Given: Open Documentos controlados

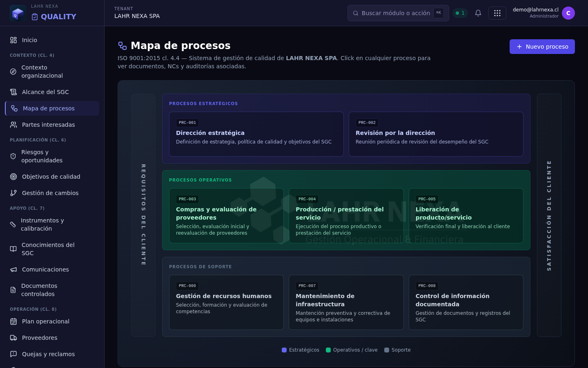Looking at the screenshot, I should coord(52,290).
